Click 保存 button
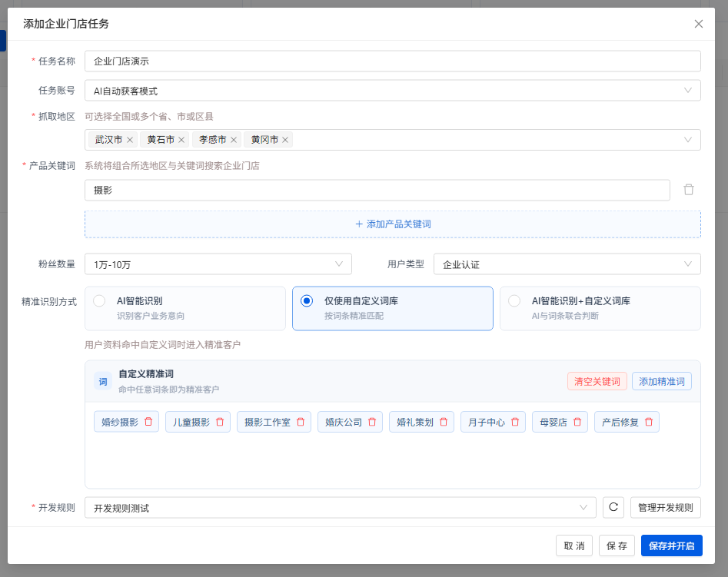Image resolution: width=728 pixels, height=577 pixels. coord(617,545)
